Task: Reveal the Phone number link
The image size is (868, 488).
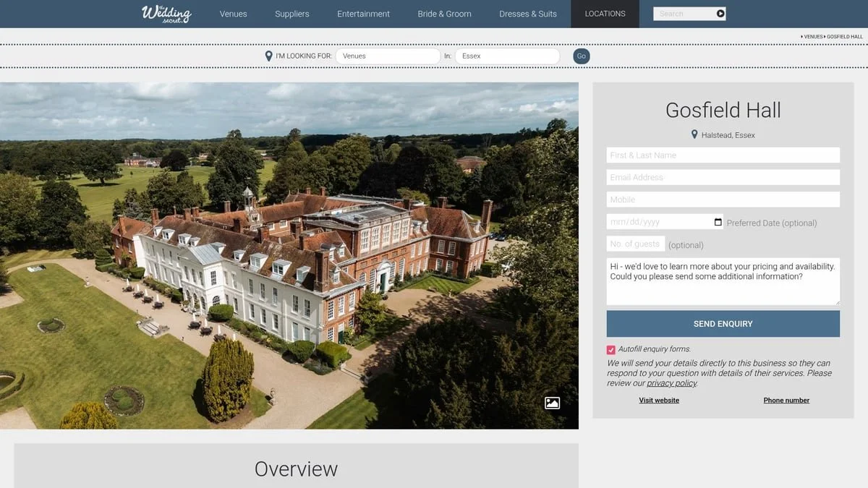Action: tap(786, 400)
